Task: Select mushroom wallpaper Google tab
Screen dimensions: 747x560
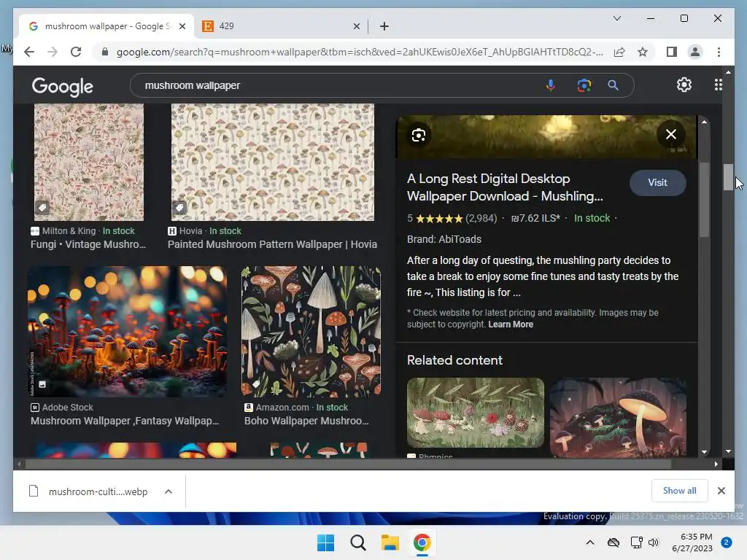Action: (x=107, y=26)
